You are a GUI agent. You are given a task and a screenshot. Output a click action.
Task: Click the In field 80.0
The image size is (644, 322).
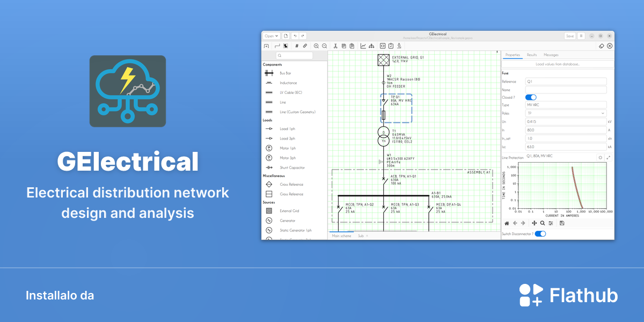[566, 130]
